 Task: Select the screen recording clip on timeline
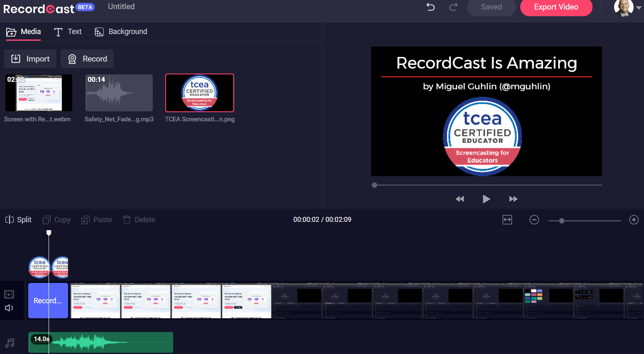[x=357, y=301]
